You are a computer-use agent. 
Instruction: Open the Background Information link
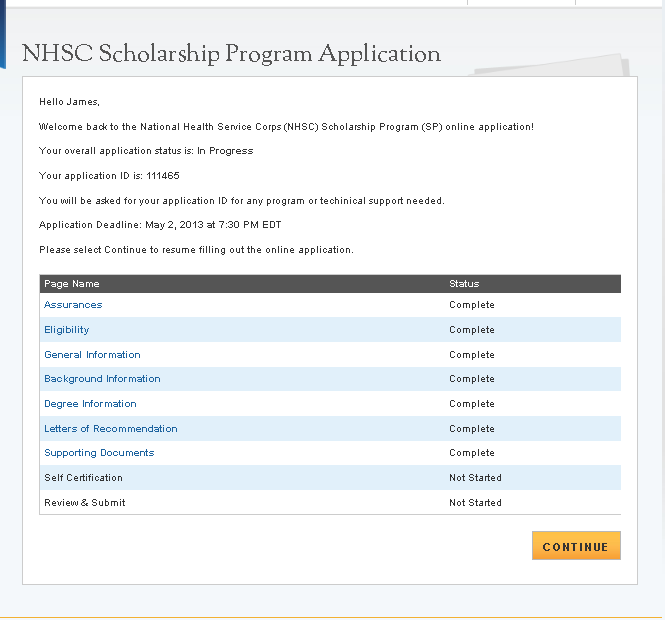click(102, 379)
